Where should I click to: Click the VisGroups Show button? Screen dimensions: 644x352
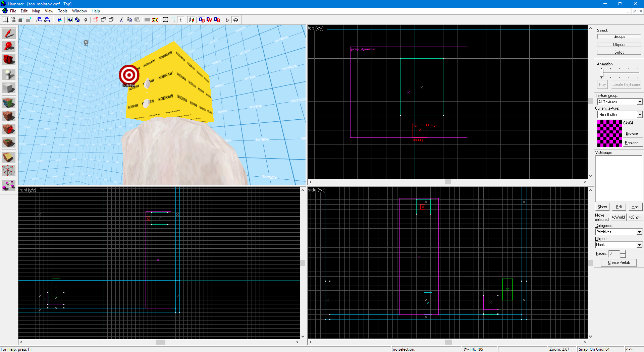(602, 207)
